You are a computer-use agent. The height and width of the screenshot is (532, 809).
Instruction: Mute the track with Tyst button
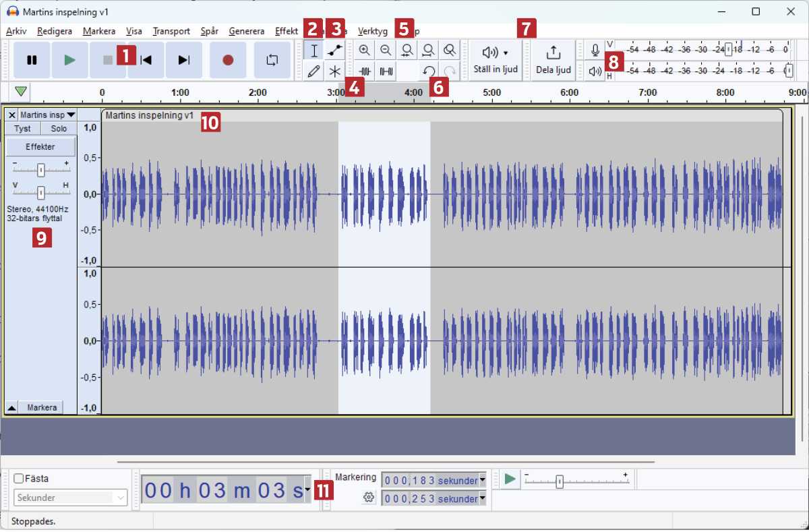tap(22, 129)
